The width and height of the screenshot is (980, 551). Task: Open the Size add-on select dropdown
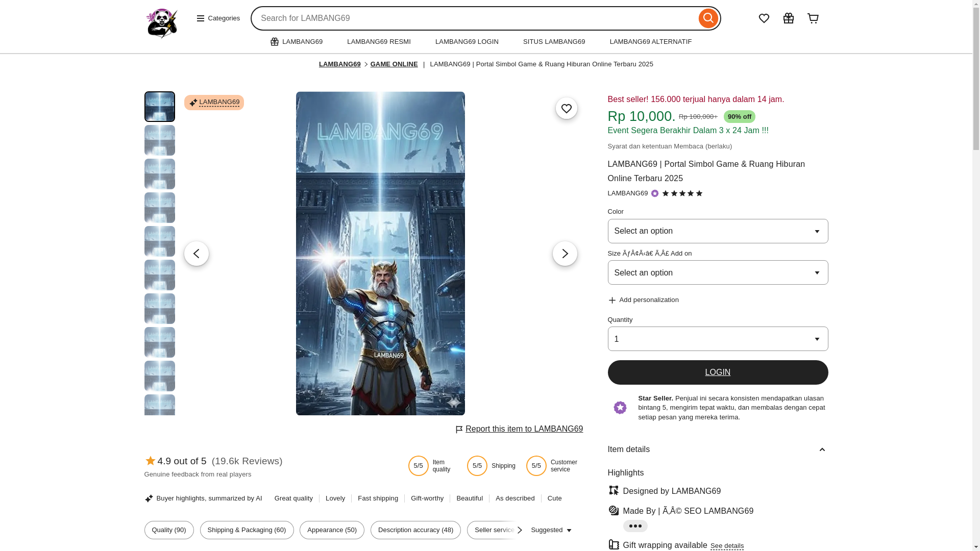coord(717,272)
